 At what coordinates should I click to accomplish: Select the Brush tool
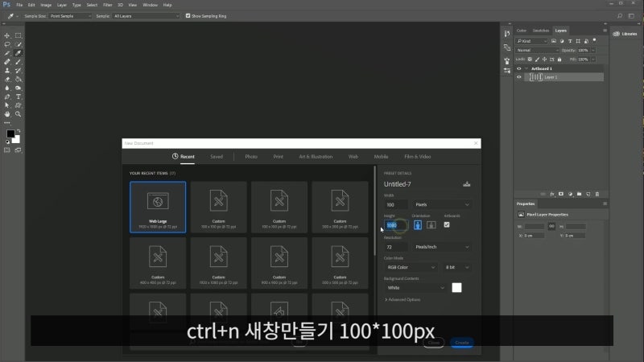click(x=18, y=62)
